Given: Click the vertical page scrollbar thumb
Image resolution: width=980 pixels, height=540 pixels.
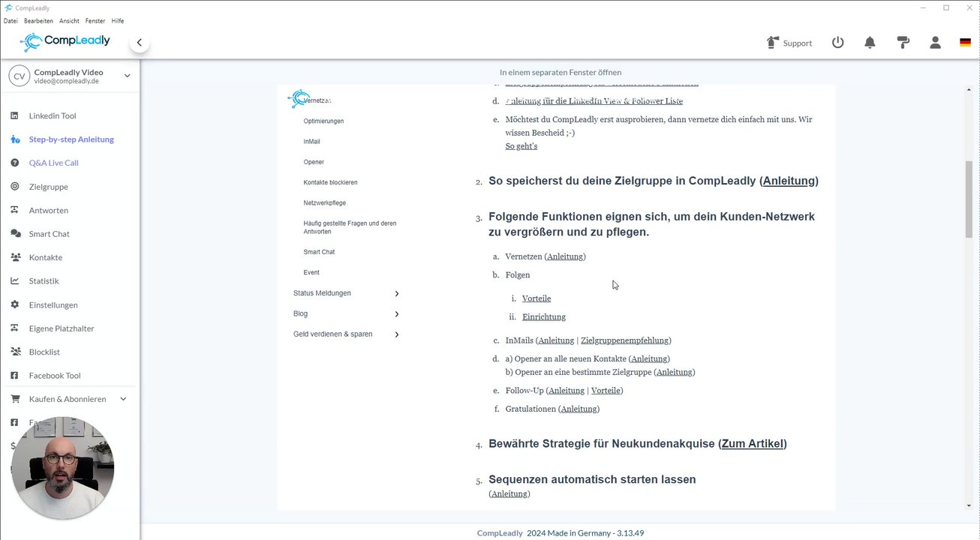Looking at the screenshot, I should coord(969,199).
